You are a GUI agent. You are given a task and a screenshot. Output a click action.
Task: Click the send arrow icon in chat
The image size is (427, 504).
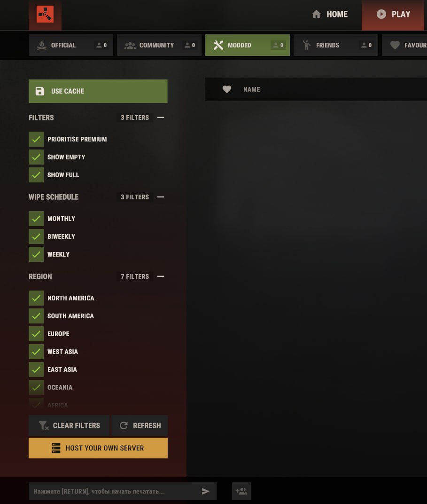click(x=205, y=491)
